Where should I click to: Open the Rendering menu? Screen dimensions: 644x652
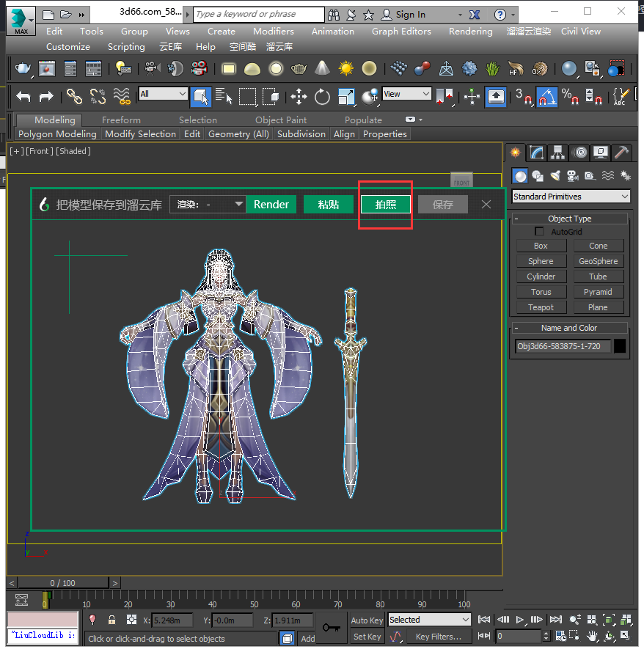pos(471,32)
